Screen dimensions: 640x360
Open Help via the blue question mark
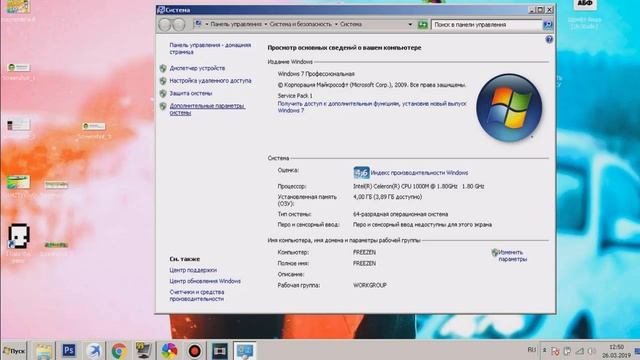coord(549,40)
